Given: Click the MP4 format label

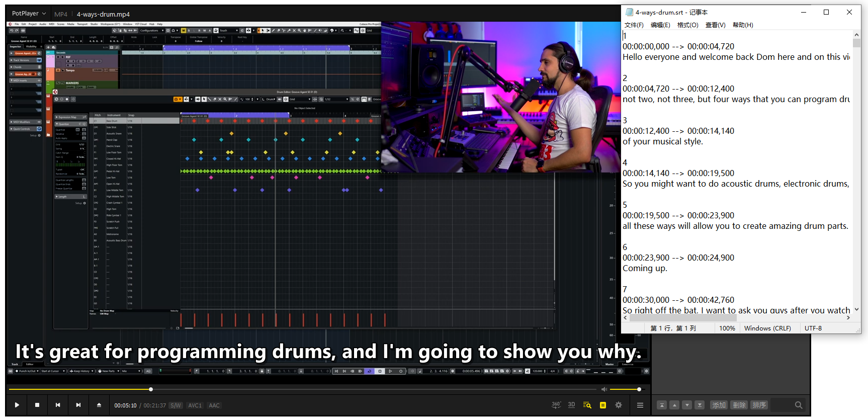Looking at the screenshot, I should pos(61,14).
